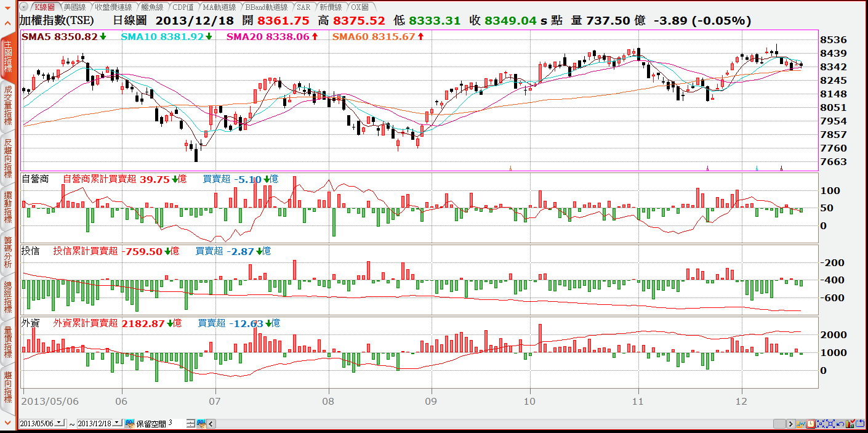The image size is (868, 433).
Task: Select the 新價線 tab
Action: click(331, 7)
